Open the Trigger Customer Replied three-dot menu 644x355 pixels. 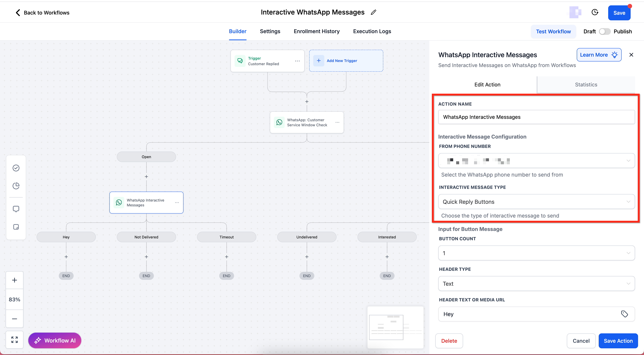(x=297, y=61)
